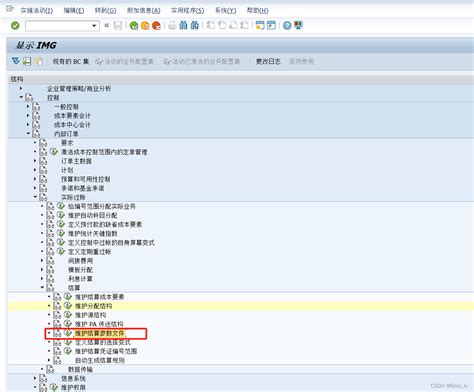Run the execute icon for 维护结算参数文件
Screen dimensions: 474x392
click(68, 333)
